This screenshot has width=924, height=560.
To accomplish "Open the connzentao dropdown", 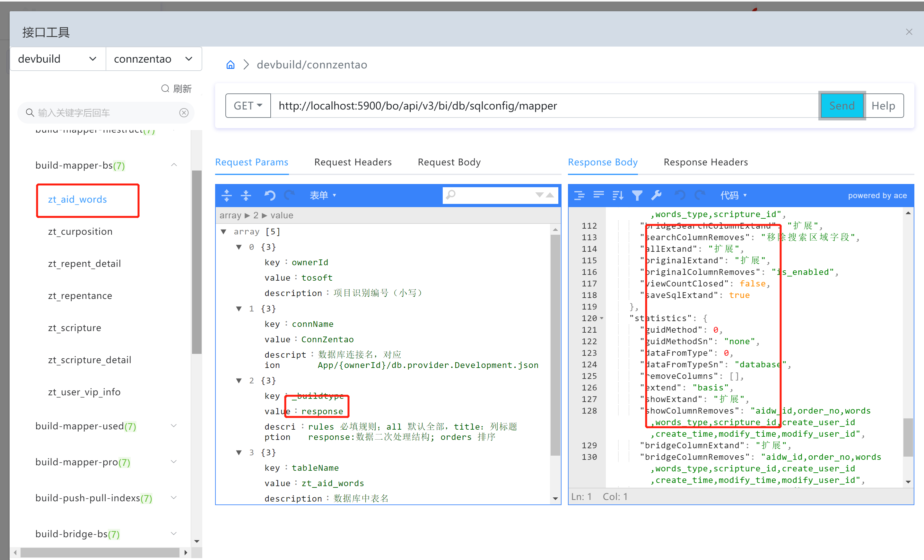I will [x=154, y=59].
